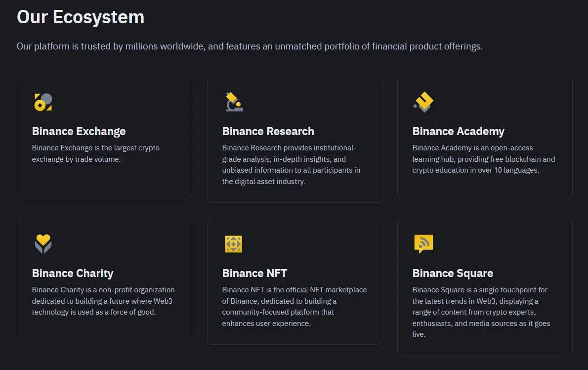Open Binance Exchange from its icon

coord(42,101)
